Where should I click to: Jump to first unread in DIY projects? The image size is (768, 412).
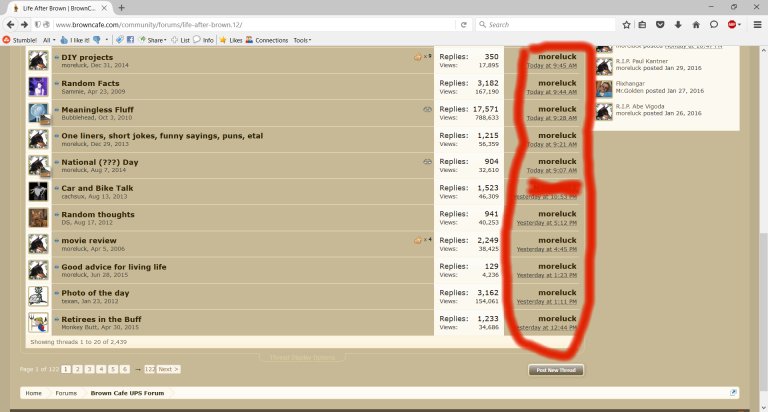coord(57,57)
